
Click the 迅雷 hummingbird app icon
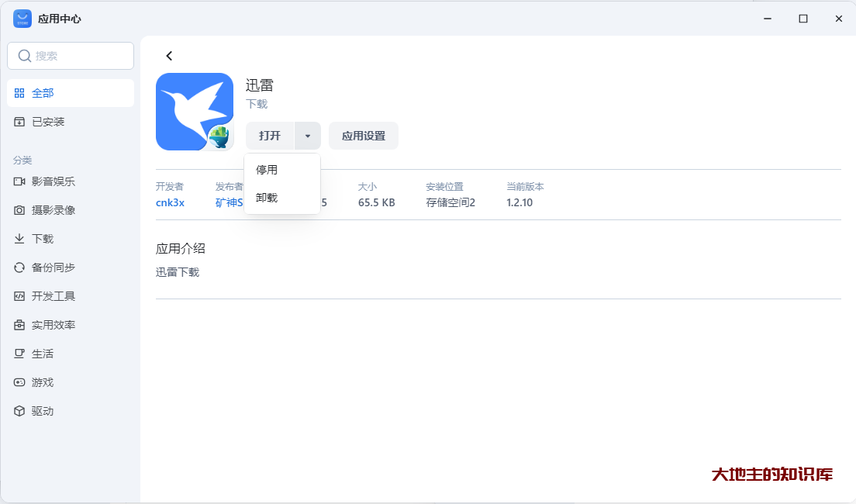pos(195,112)
